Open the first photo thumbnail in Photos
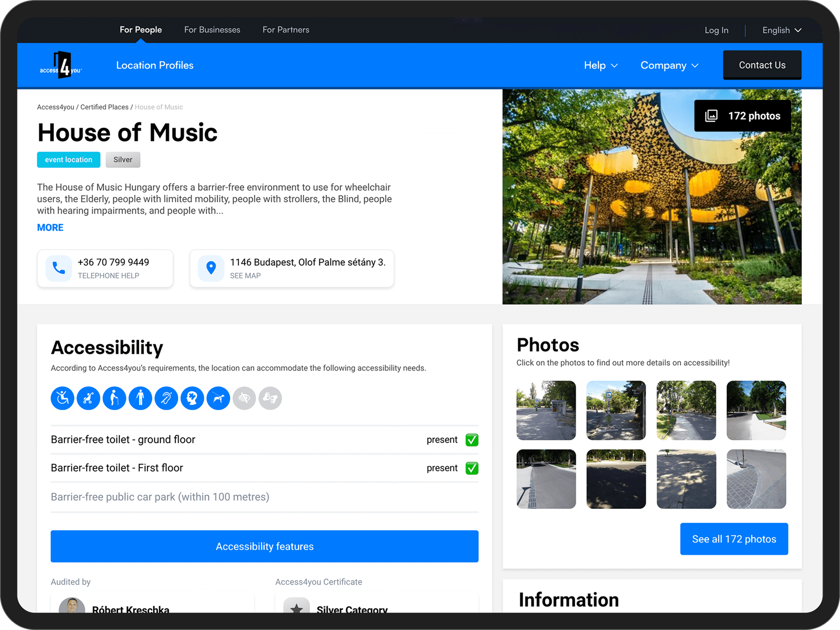840x630 pixels. coord(546,410)
